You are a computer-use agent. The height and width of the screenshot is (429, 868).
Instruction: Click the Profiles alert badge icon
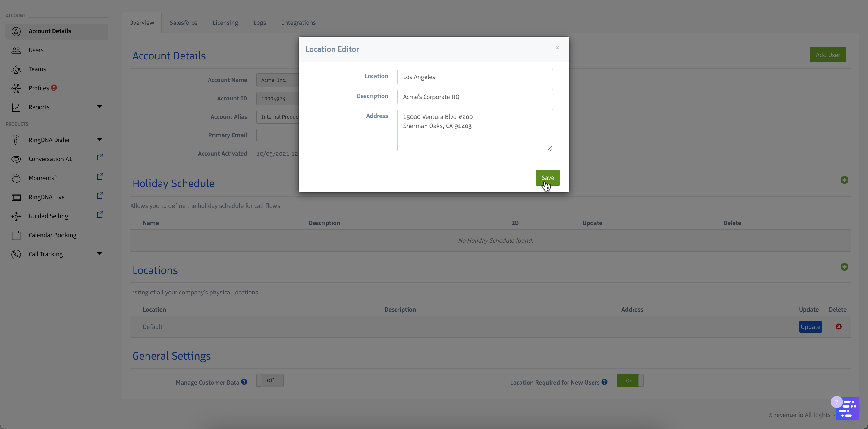click(54, 88)
